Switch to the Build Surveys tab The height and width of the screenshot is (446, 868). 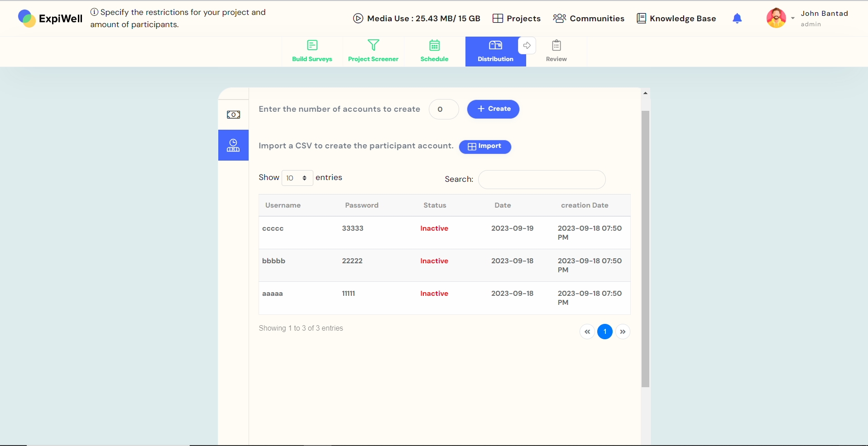pos(312,51)
